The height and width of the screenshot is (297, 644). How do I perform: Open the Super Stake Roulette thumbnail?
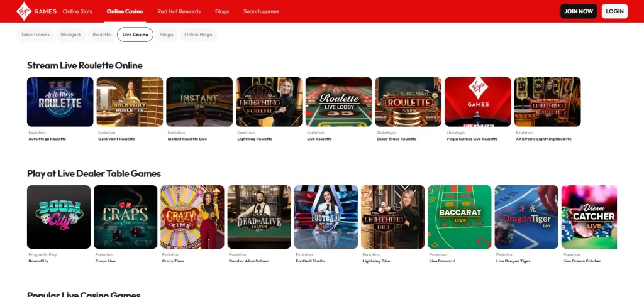[408, 102]
